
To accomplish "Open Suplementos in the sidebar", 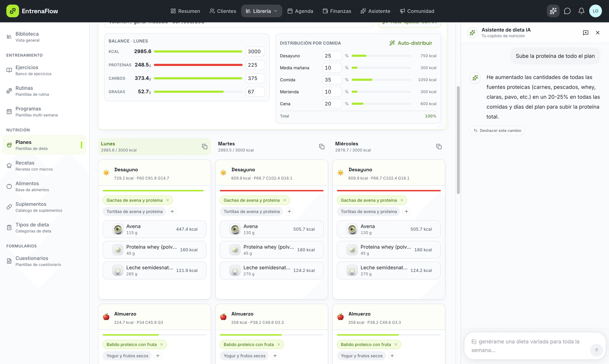I will (44, 207).
